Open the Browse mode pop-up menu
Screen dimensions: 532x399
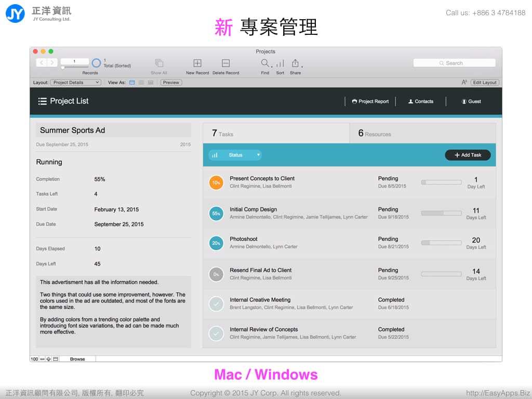77,359
